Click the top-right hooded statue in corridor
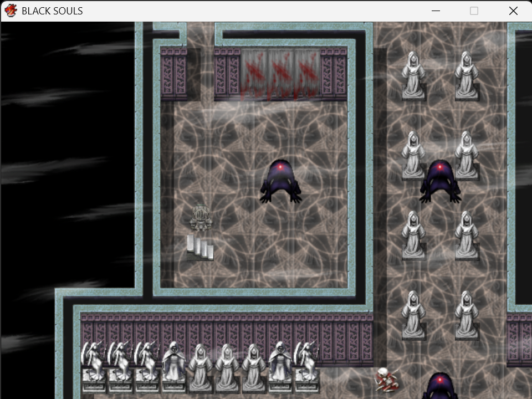The width and height of the screenshot is (532, 399). [467, 75]
